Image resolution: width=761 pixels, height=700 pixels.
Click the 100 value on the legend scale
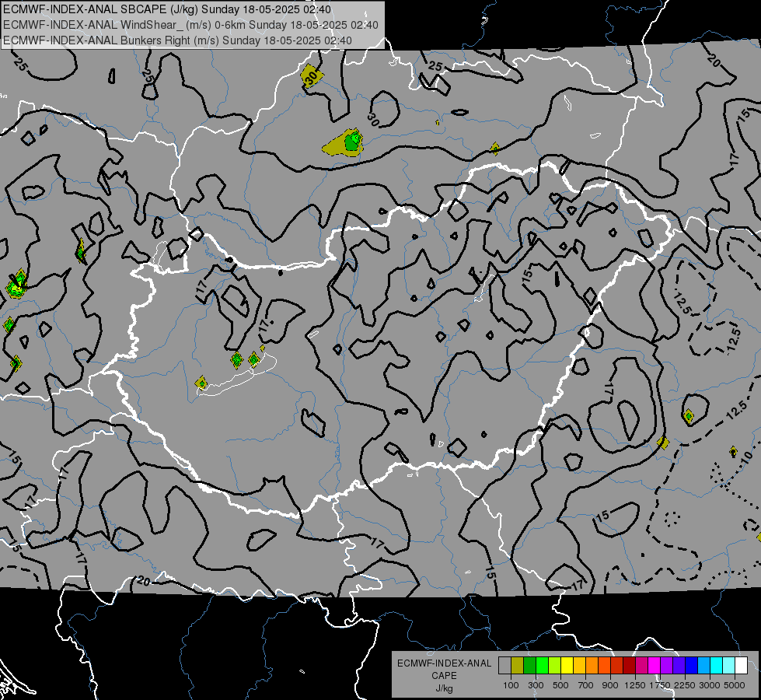coord(511,685)
